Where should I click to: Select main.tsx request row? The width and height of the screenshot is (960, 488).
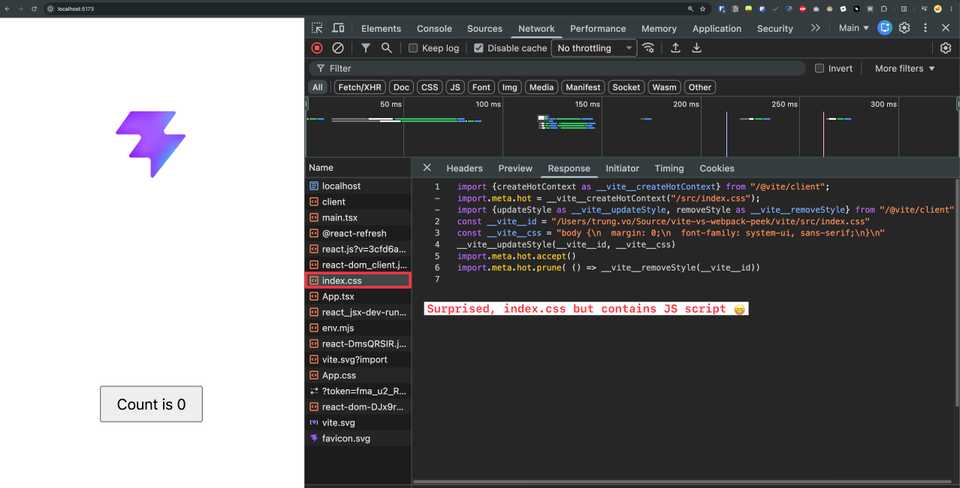358,217
